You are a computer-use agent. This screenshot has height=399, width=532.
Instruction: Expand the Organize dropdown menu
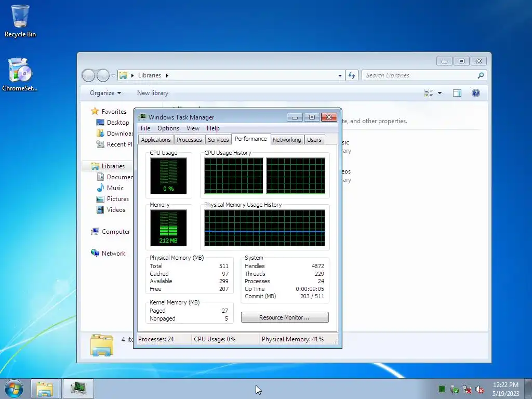tap(105, 93)
